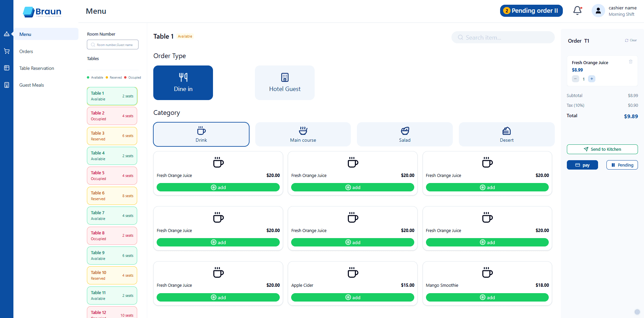
Task: Open the cashier profile avatar
Action: click(598, 11)
